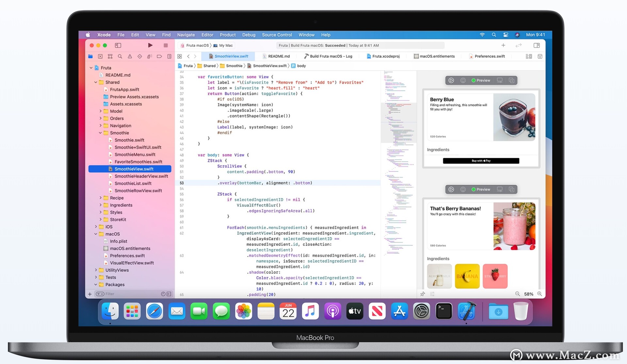Collapse the Smoothie folder

100,133
